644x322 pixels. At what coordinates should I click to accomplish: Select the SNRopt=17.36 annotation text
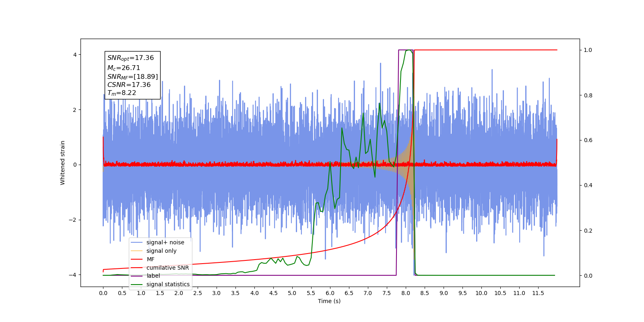130,58
